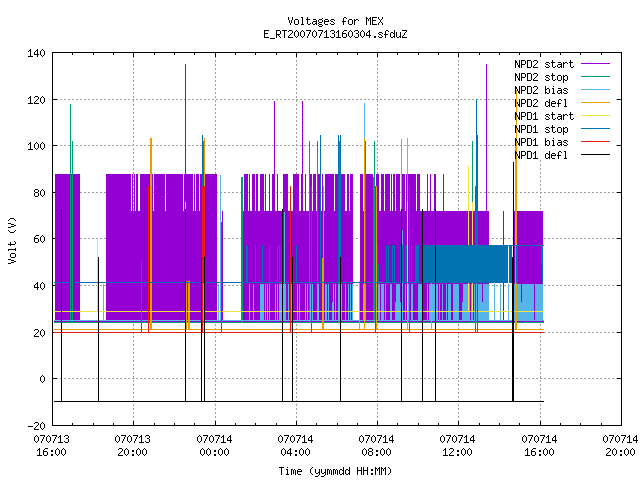
Task: Click the yellow NPD1 start legend line
Action: pos(596,116)
